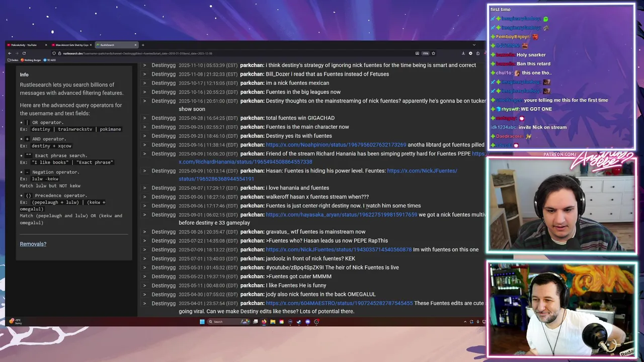Open the hayasaka_aryan x.com status link
Viewport: 644px width, 362px height.
pos(341,215)
